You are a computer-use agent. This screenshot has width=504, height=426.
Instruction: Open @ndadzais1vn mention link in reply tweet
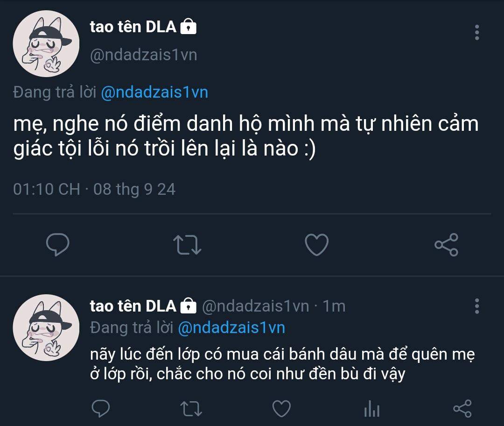[x=231, y=328]
